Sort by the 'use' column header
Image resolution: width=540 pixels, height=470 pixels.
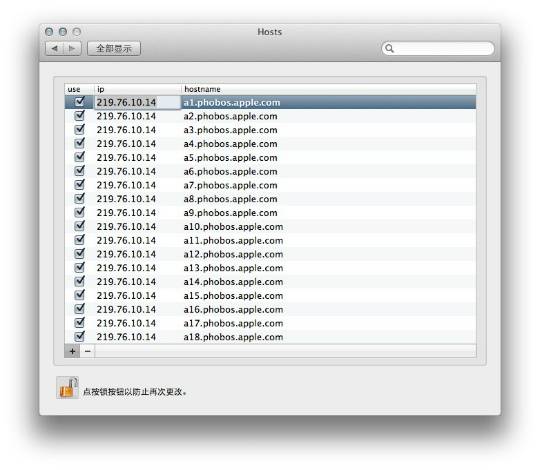click(x=79, y=89)
